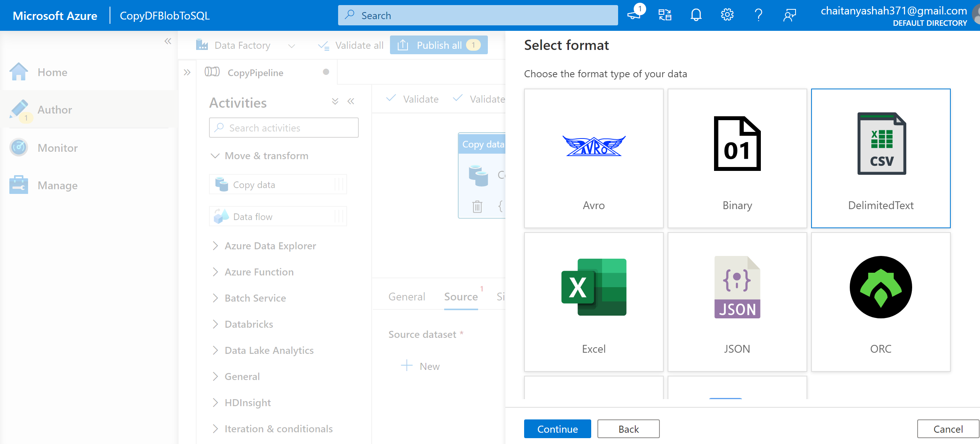The width and height of the screenshot is (980, 444).
Task: Click the Continue button
Action: click(557, 429)
